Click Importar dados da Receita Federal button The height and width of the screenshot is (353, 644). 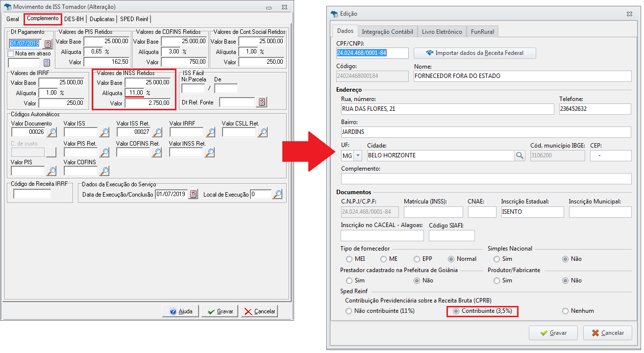tap(474, 53)
